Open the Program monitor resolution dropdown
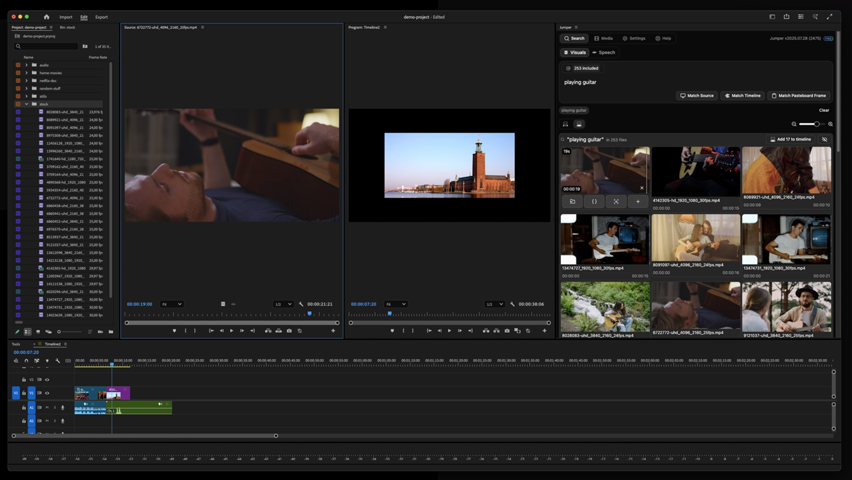 pos(494,304)
